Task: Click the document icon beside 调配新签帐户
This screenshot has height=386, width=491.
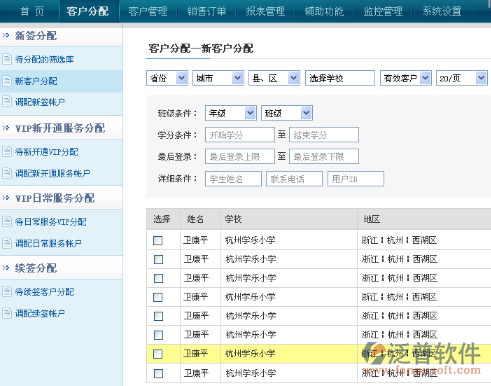Action: pyautogui.click(x=7, y=101)
